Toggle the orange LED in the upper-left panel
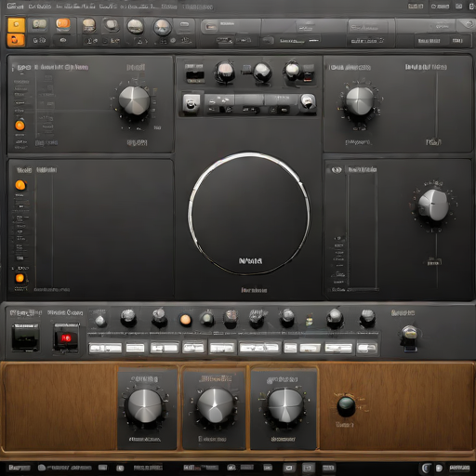Viewport: 476px width, 476px height. pos(20,126)
